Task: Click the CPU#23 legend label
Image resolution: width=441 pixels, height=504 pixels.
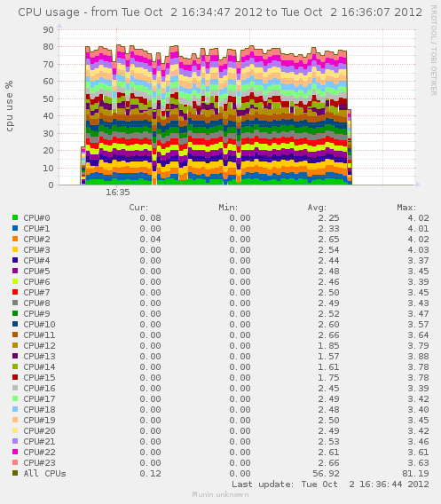Action: tap(39, 462)
